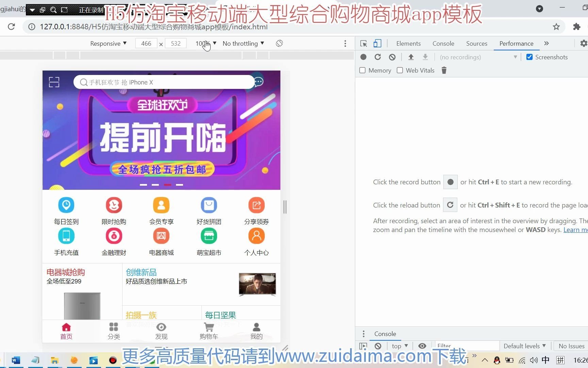Click the viewport width field 466
588x368 pixels.
[x=146, y=43]
